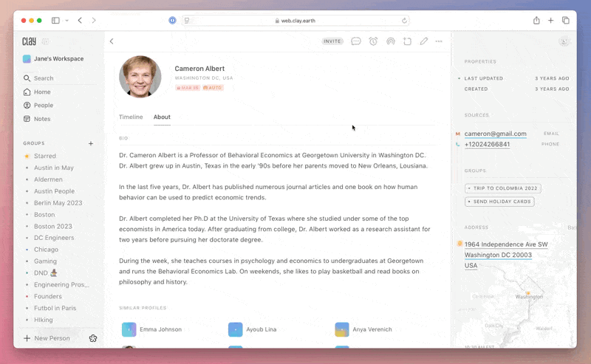Screen dimensions: 591x364
Task: Open the cameron@gmail.com email link
Action: coord(495,134)
